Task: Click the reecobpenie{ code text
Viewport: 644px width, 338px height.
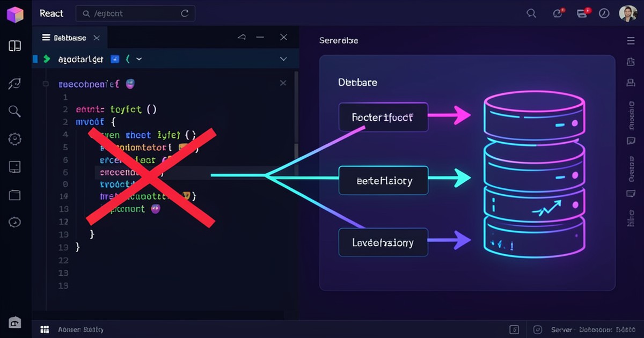Action: 89,84
